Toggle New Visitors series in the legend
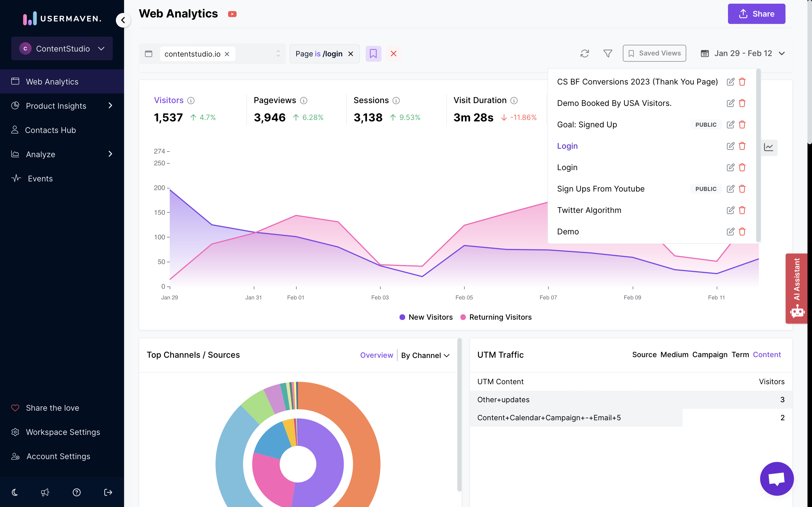The image size is (812, 507). [x=425, y=317]
